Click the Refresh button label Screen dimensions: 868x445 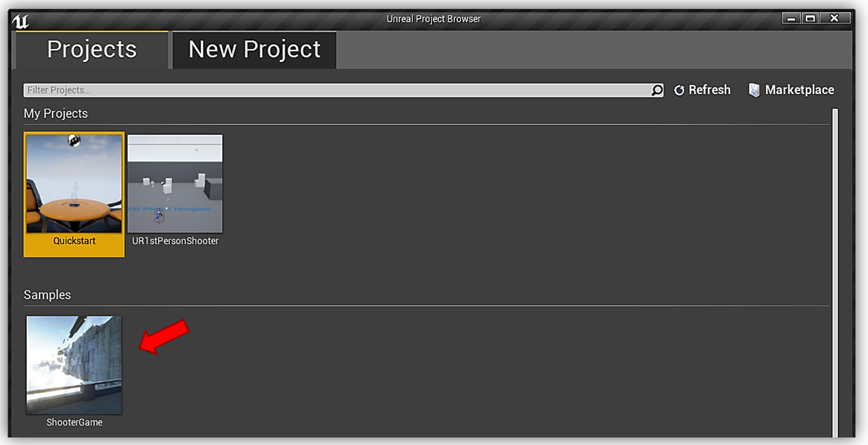pyautogui.click(x=709, y=90)
